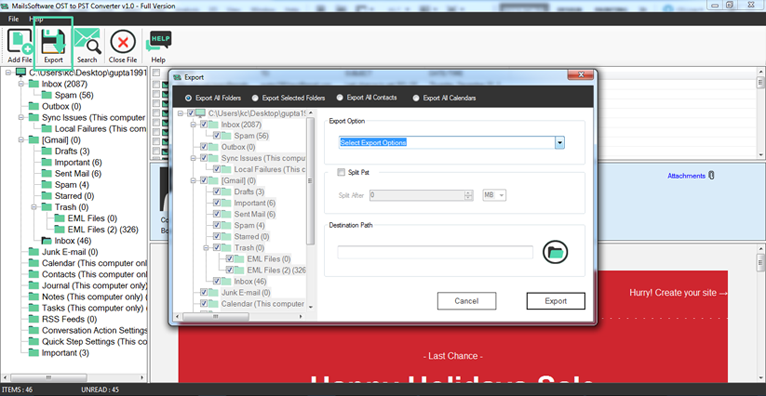Select Tasks (This computer only) in main tree
Viewport: 766px width, 396px height.
coord(93,309)
